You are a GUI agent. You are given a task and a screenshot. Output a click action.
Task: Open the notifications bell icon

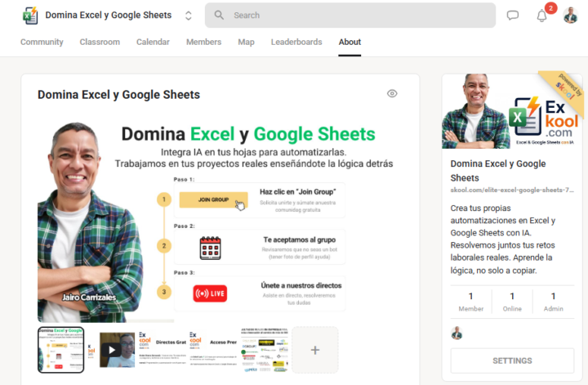click(542, 16)
